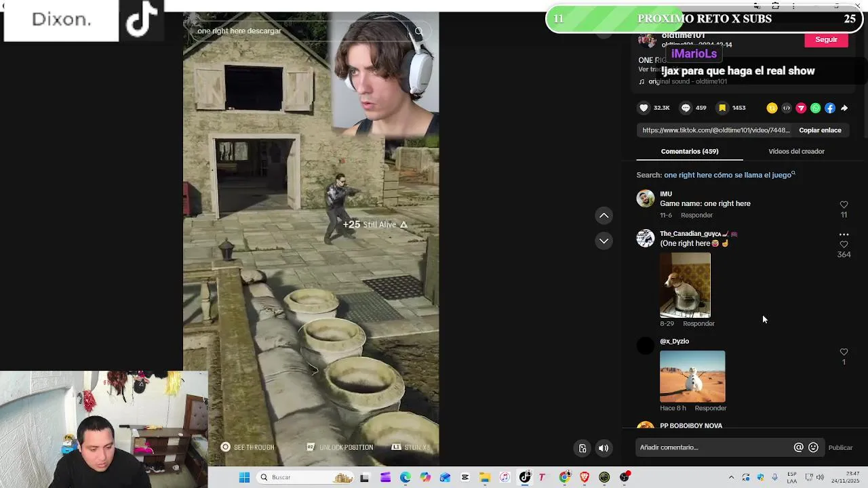This screenshot has width=868, height=488.
Task: Open File Explorer from the taskbar
Action: click(x=485, y=477)
